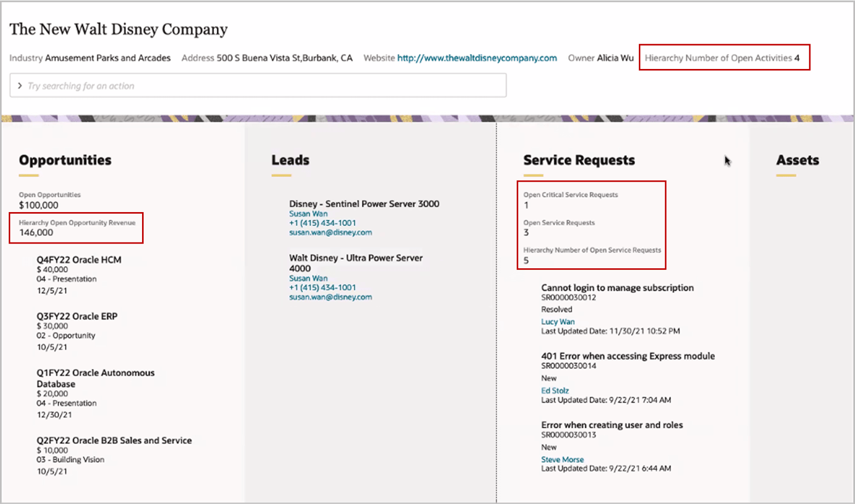Click service request number SR0000030013

[568, 435]
